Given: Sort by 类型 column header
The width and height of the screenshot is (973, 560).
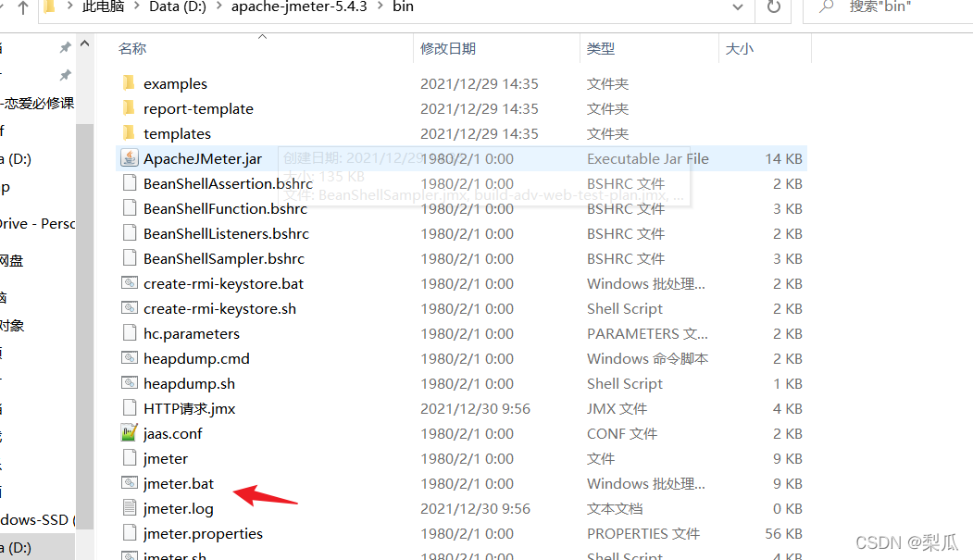Looking at the screenshot, I should [601, 48].
